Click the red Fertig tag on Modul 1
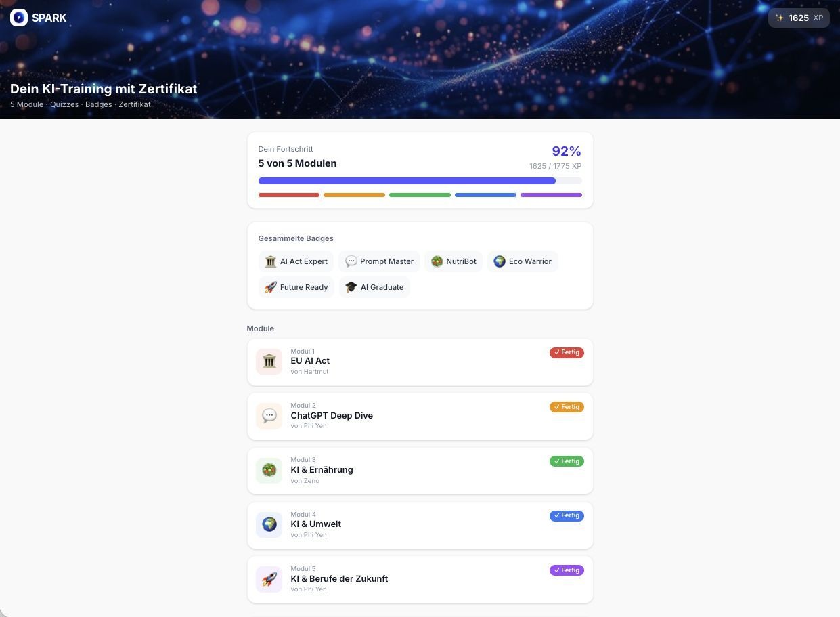Image resolution: width=840 pixels, height=617 pixels. click(x=567, y=352)
